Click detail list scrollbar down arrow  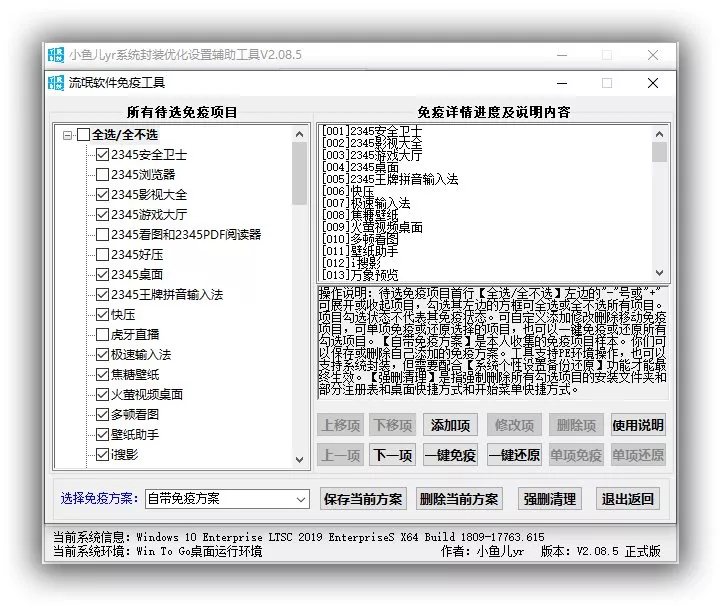tap(659, 273)
